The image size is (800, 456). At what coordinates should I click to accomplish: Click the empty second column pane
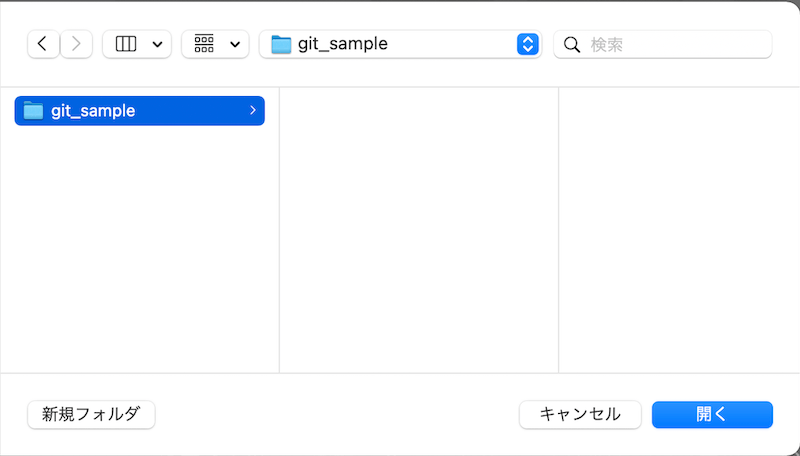[419, 230]
